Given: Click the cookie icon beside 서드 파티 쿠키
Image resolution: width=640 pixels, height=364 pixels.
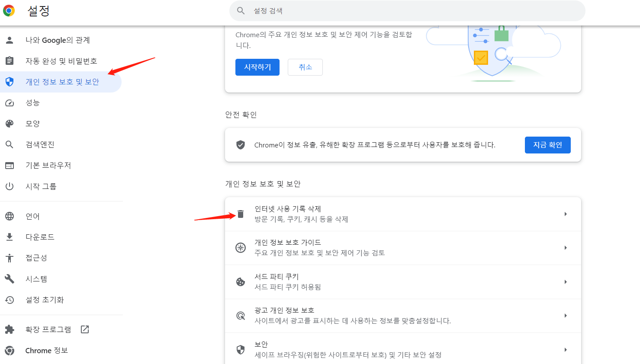Looking at the screenshot, I should coord(241,281).
